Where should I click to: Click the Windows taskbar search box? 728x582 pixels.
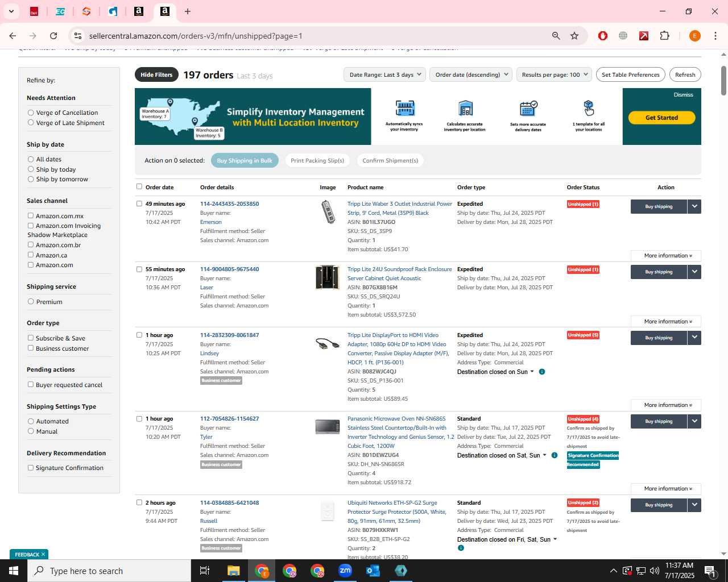pyautogui.click(x=109, y=571)
